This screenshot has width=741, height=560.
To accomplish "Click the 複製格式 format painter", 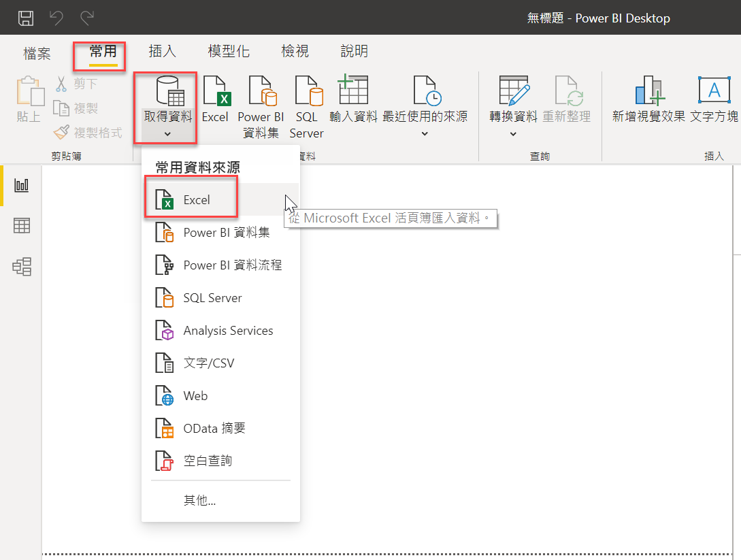I will coord(88,132).
